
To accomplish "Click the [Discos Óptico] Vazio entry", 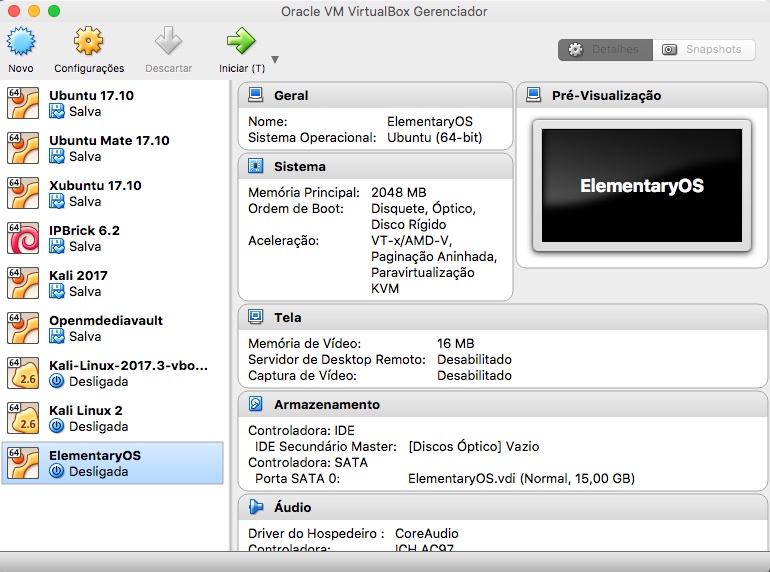I will (474, 447).
